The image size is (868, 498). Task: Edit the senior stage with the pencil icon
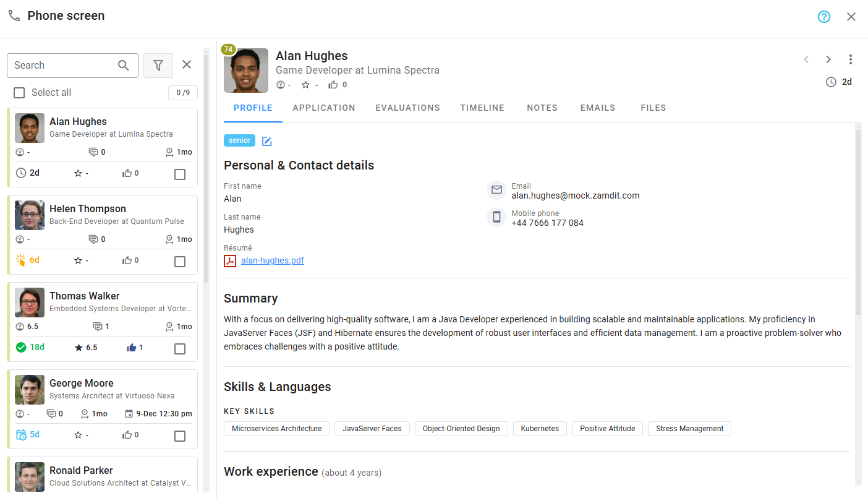266,141
